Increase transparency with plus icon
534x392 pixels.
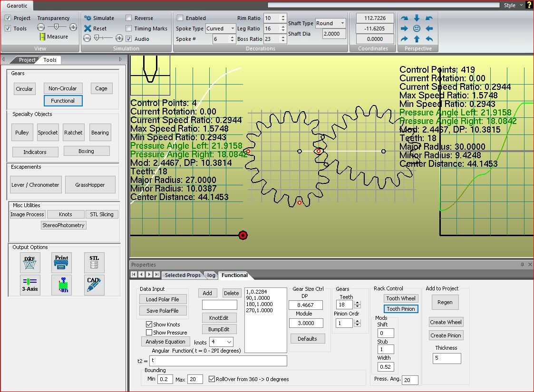point(73,27)
